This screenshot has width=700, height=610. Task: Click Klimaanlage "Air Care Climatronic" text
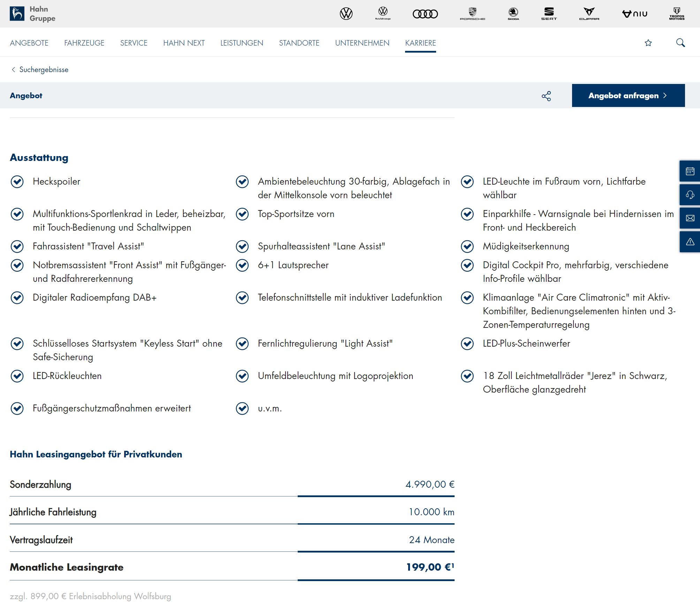tap(579, 311)
